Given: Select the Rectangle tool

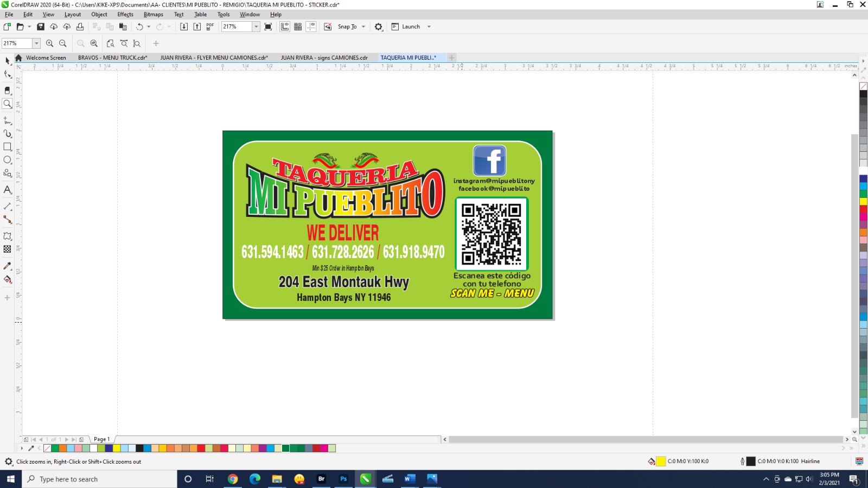Looking at the screenshot, I should click(7, 146).
